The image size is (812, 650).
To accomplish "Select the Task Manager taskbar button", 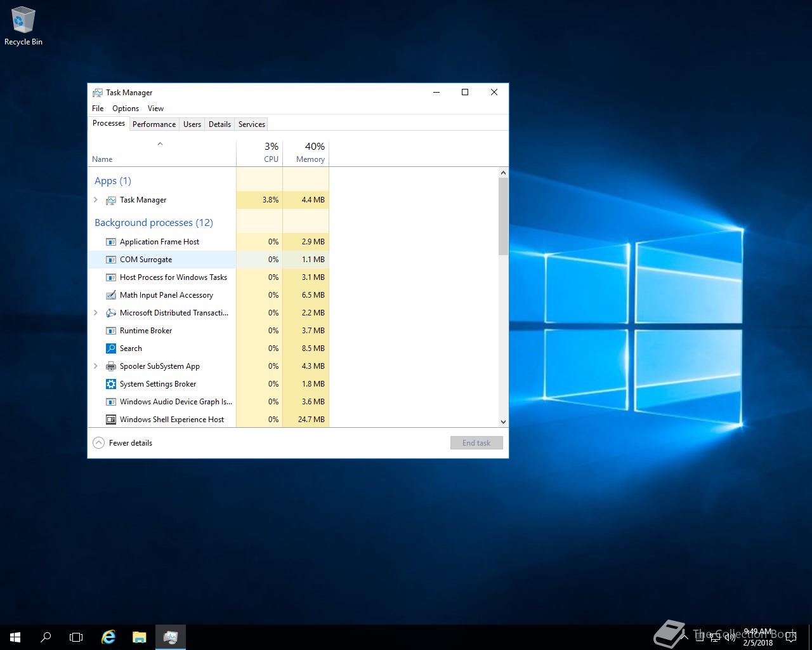I will click(170, 637).
